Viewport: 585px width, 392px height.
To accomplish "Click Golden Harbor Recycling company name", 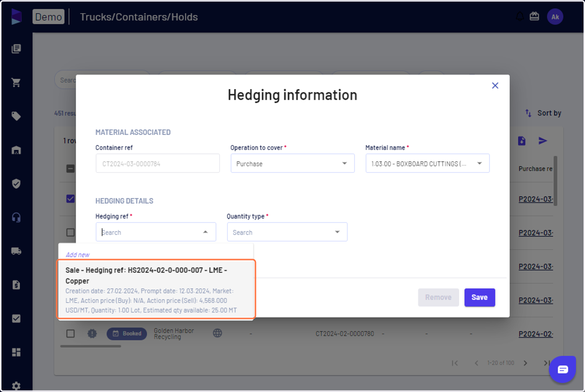I will [x=174, y=334].
